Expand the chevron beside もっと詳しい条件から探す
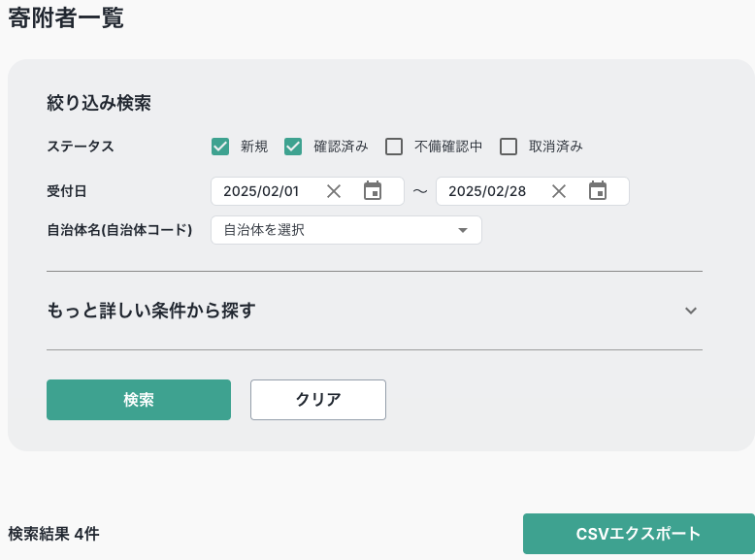Image resolution: width=755 pixels, height=560 pixels. 691,311
